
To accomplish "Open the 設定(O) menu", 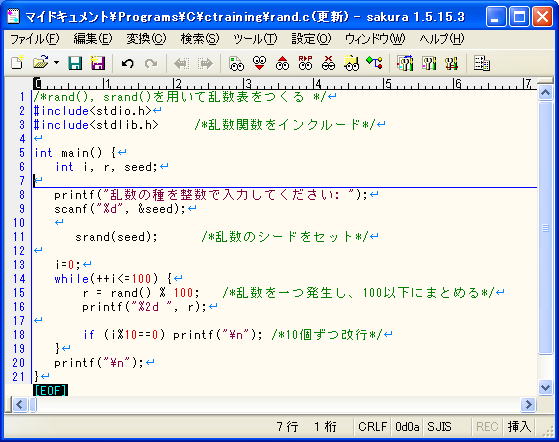I will 311,39.
